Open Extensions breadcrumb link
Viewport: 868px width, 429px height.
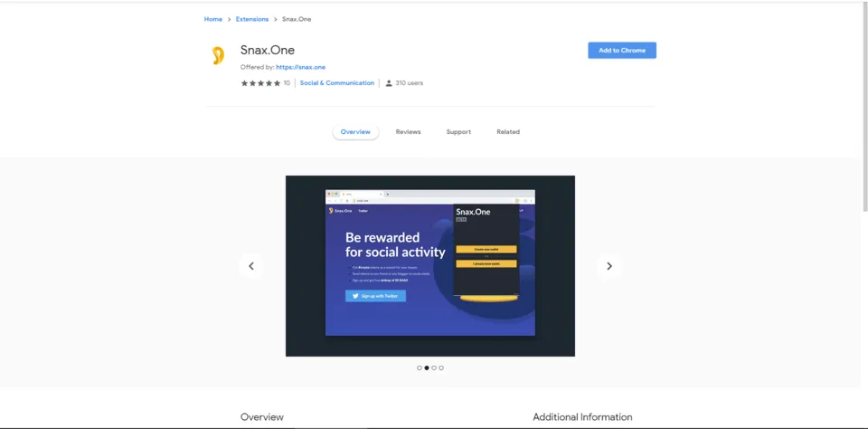[252, 19]
